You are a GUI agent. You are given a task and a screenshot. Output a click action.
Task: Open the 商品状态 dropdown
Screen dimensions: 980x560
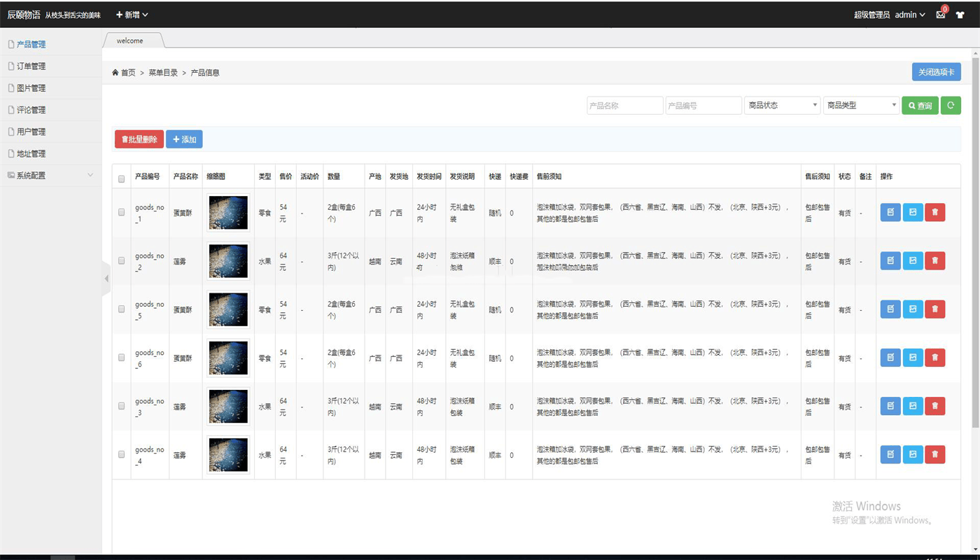(x=782, y=106)
